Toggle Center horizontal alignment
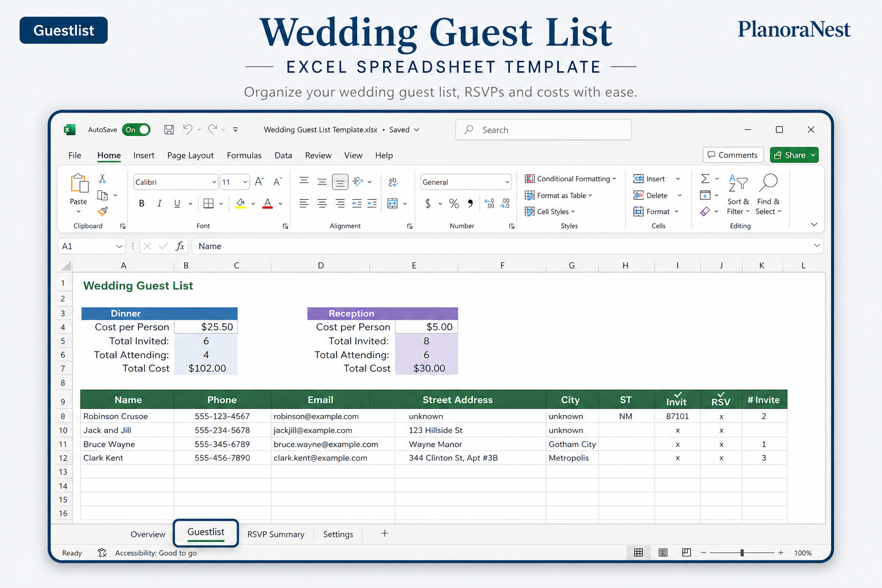Image resolution: width=882 pixels, height=588 pixels. tap(322, 203)
